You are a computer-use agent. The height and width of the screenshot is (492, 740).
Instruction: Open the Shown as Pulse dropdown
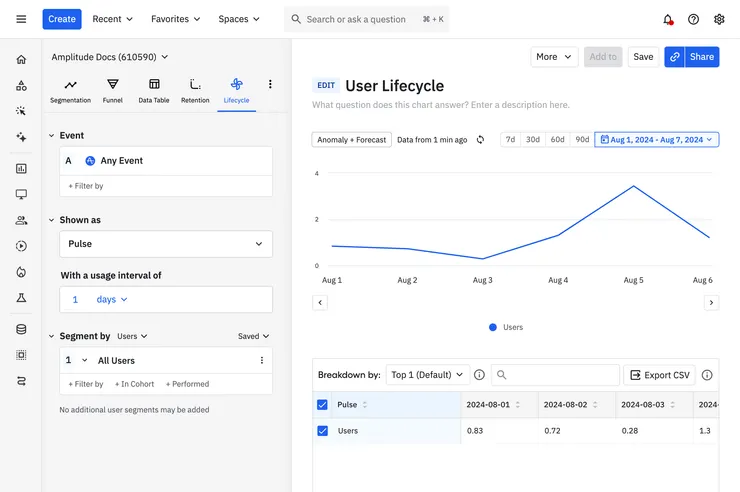[x=165, y=244]
